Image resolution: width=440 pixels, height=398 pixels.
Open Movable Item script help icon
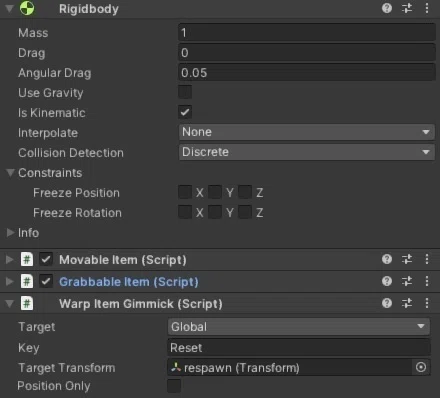[387, 259]
